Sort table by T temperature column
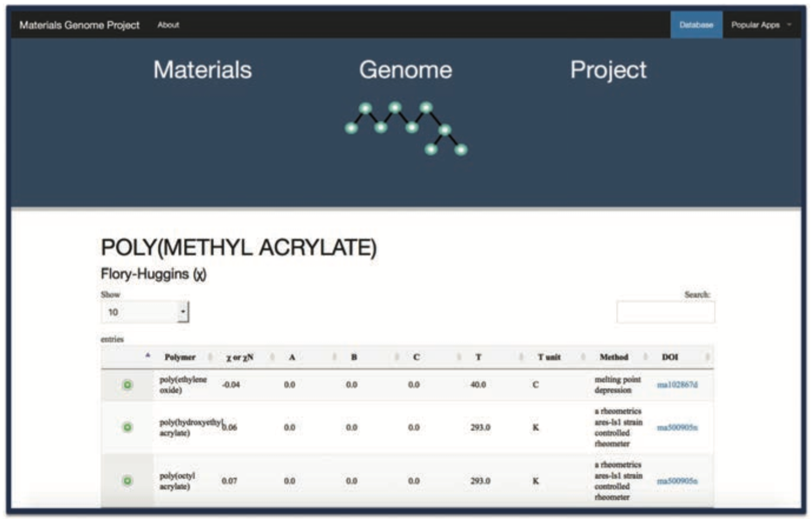Screen dimensions: 812x519 click(x=478, y=357)
